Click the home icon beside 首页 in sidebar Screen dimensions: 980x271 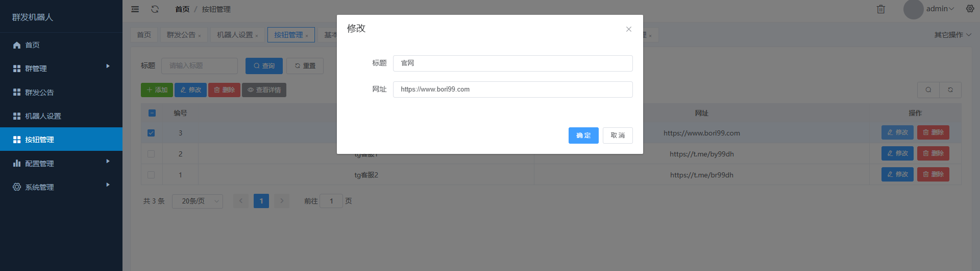pyautogui.click(x=17, y=45)
